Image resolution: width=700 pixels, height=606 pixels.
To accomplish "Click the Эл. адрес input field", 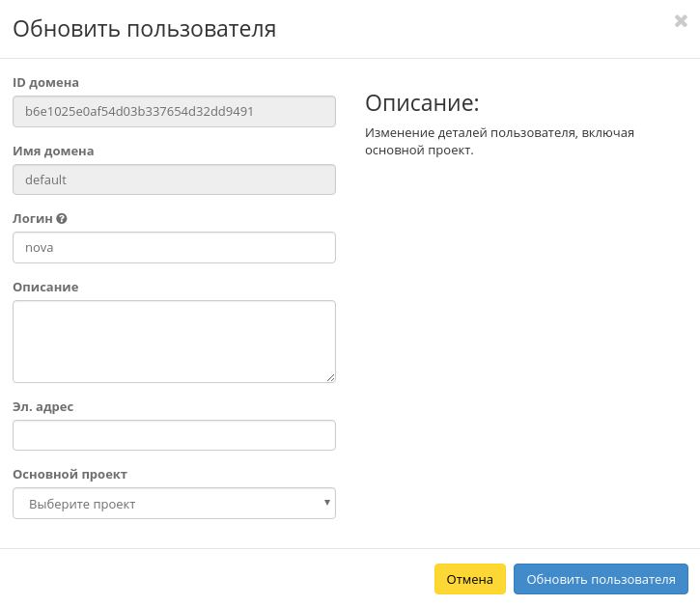I will click(174, 435).
